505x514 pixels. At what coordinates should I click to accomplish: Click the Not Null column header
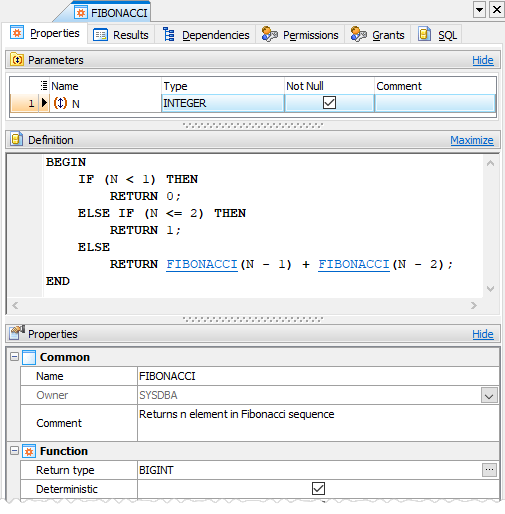click(x=329, y=86)
